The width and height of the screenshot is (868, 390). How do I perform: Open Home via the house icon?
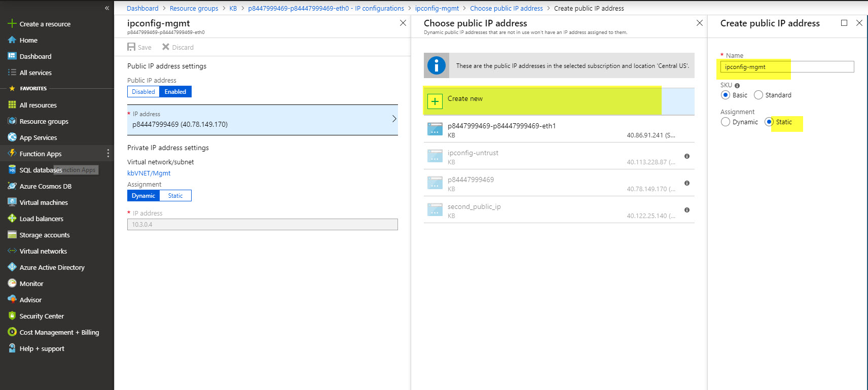click(x=12, y=40)
